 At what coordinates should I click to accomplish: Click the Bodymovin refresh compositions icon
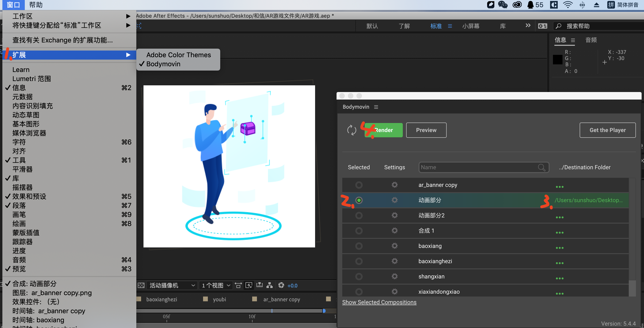[352, 130]
